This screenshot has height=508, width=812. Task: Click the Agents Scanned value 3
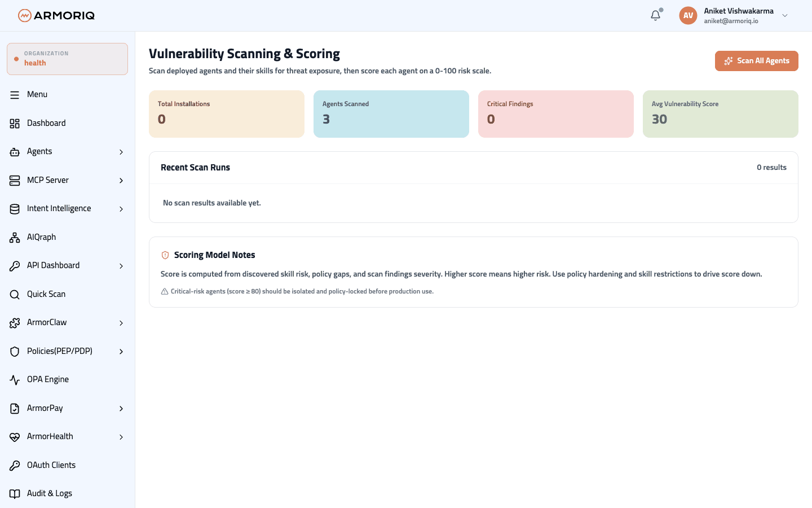(x=326, y=119)
